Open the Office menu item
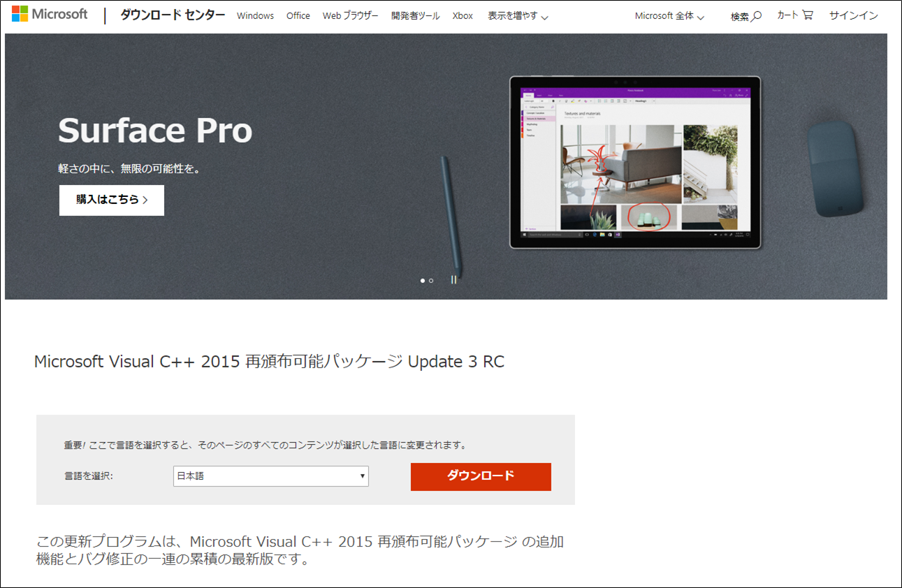 tap(298, 15)
